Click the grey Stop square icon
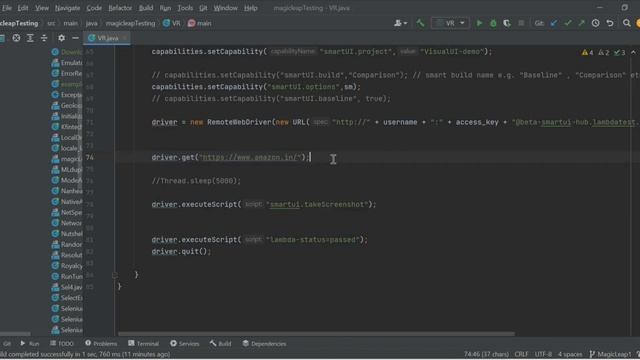Viewport: 640px width, 360px height. (521, 23)
